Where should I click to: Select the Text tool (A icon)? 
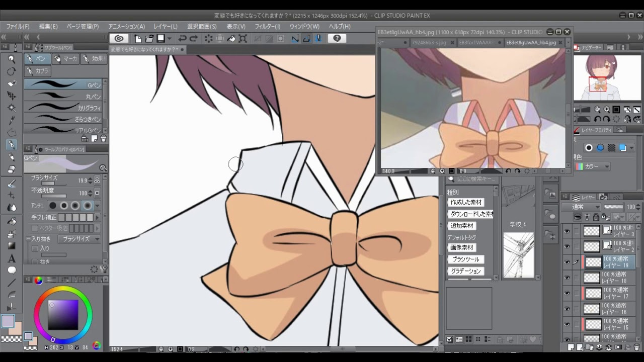[x=12, y=258]
